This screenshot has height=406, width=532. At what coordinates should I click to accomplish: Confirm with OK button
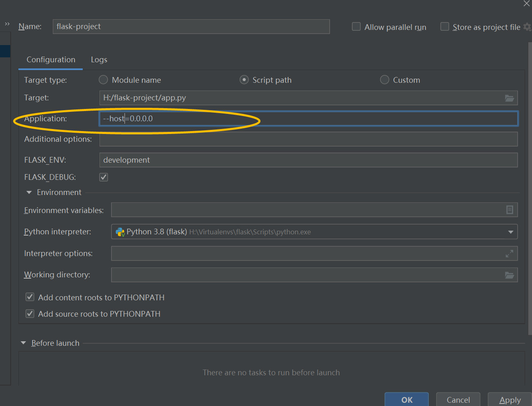coord(407,399)
